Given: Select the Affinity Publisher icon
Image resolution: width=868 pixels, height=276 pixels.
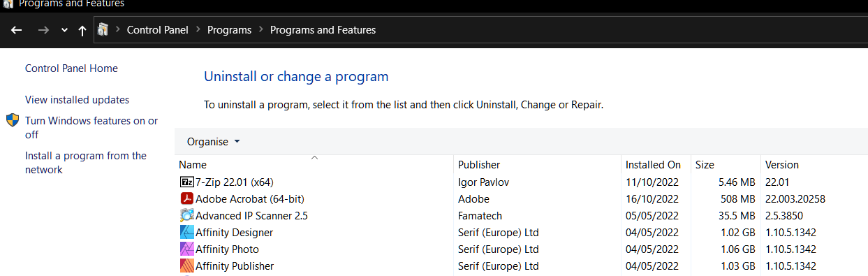Looking at the screenshot, I should tap(186, 266).
